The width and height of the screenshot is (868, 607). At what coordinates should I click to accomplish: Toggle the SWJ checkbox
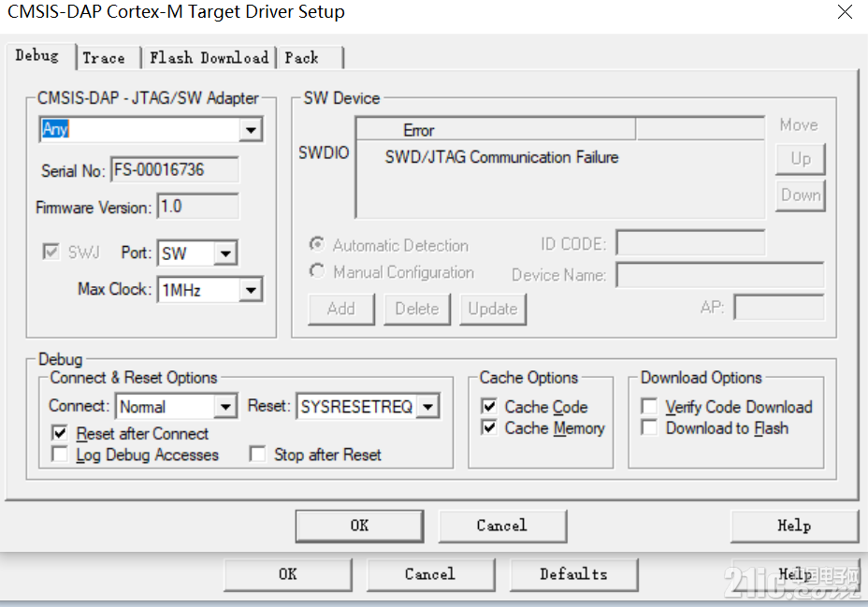(51, 253)
